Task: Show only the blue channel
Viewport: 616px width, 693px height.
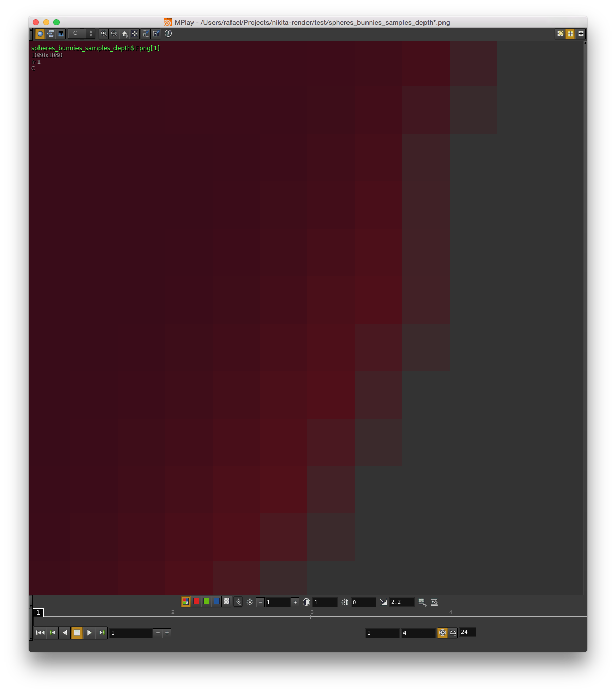Action: click(x=217, y=602)
